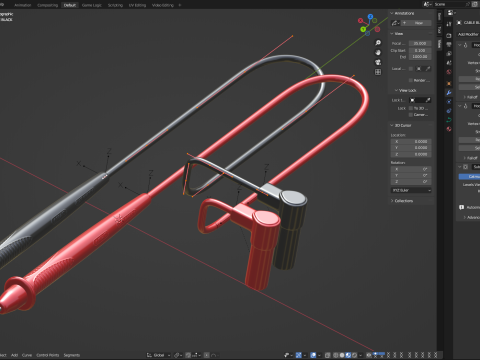This screenshot has height=360, width=480.
Task: Click eyedropper next to Lock to Object field
Action: (428, 100)
